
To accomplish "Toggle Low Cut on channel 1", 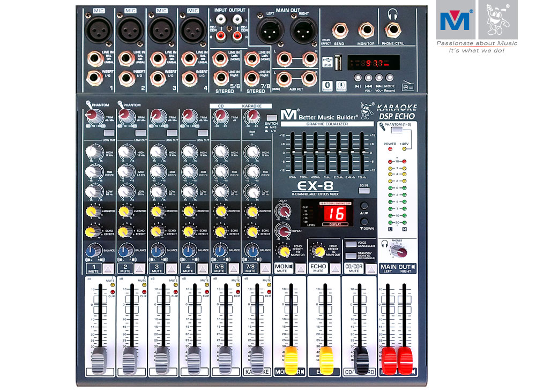I will pos(109,133).
